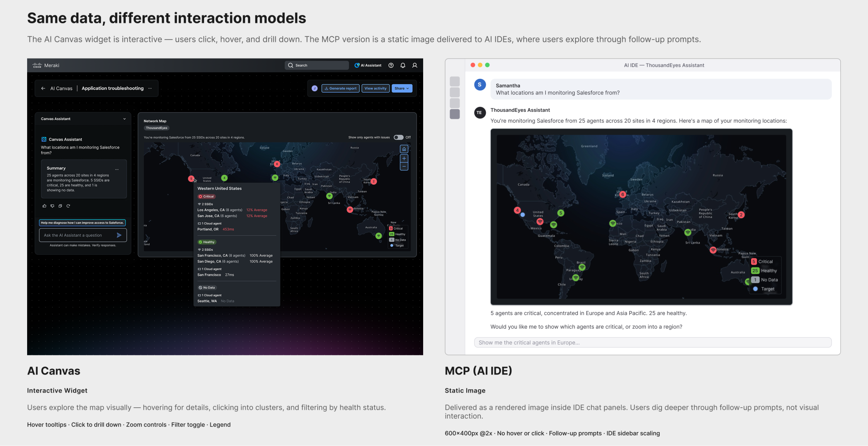This screenshot has width=868, height=446.
Task: Click the View activity button
Action: pos(375,88)
